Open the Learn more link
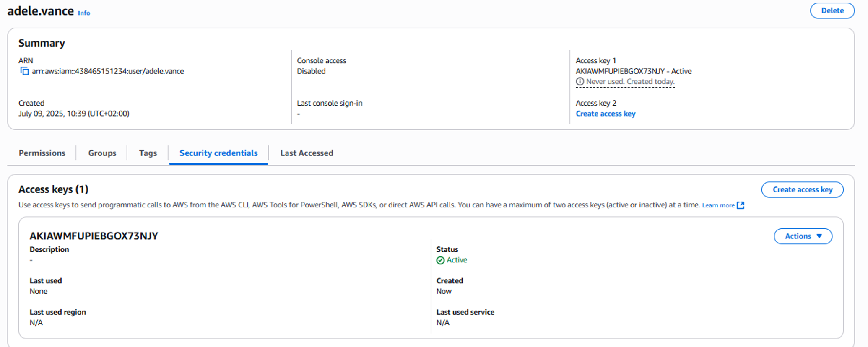 [718, 205]
